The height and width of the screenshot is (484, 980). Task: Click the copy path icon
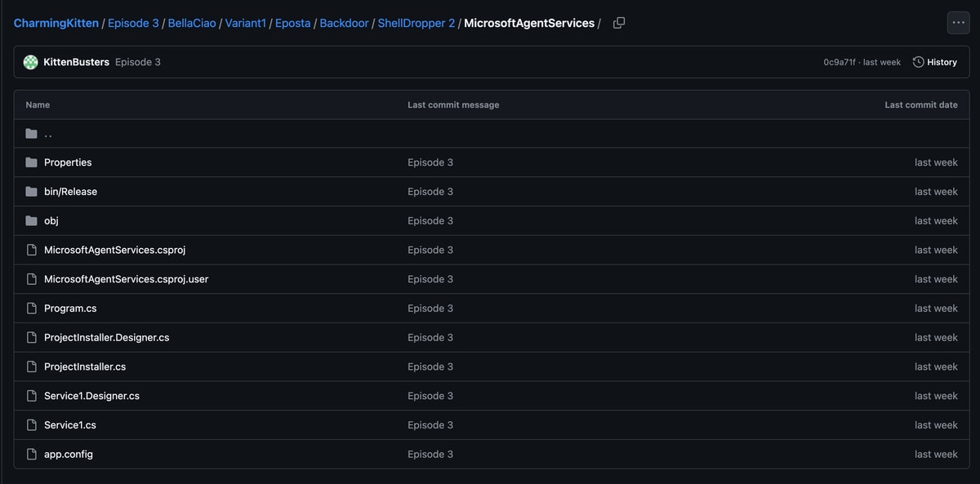pyautogui.click(x=619, y=23)
